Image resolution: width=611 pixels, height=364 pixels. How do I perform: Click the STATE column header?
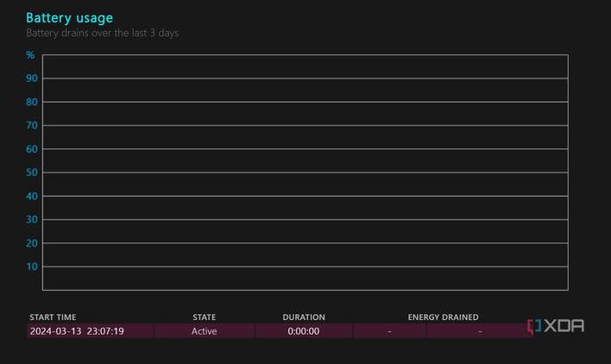pos(205,317)
